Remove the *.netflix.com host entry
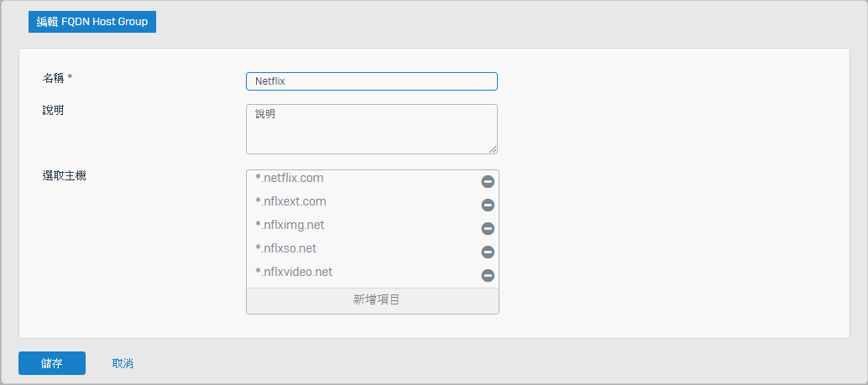 (488, 181)
